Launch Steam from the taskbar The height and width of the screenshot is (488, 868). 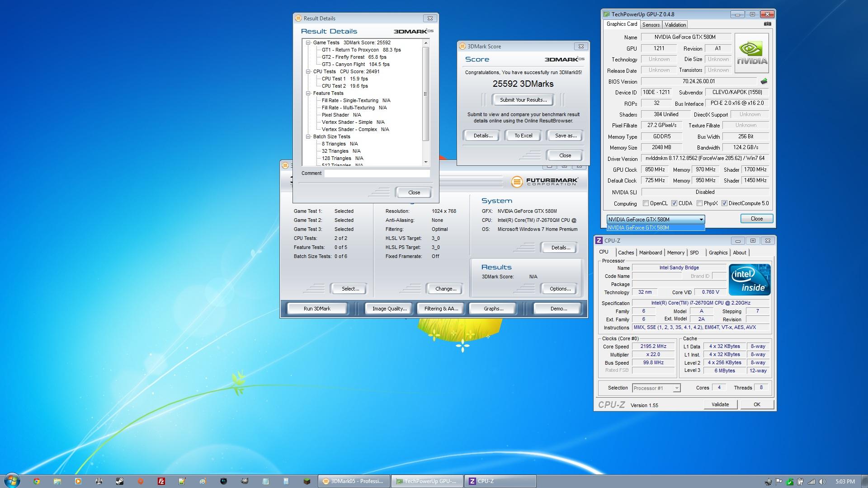click(120, 481)
